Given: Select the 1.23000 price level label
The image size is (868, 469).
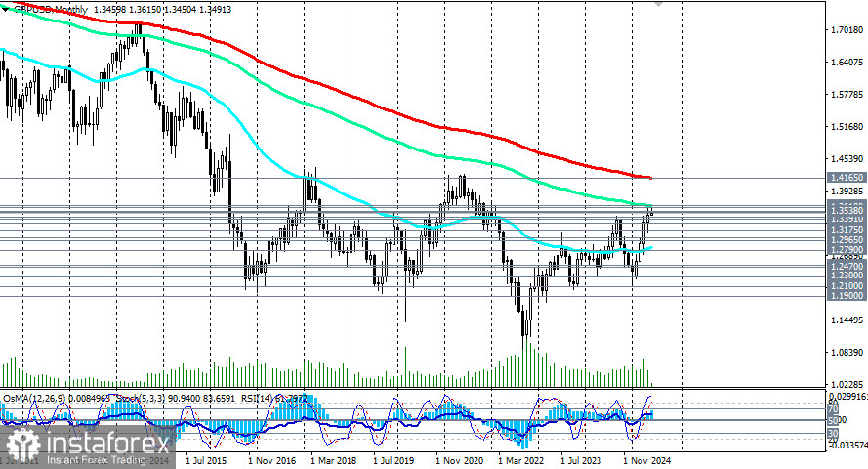Looking at the screenshot, I should tap(847, 276).
